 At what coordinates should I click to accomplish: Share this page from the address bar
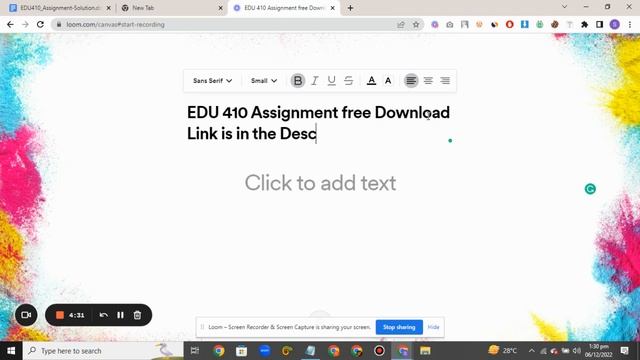tap(401, 24)
